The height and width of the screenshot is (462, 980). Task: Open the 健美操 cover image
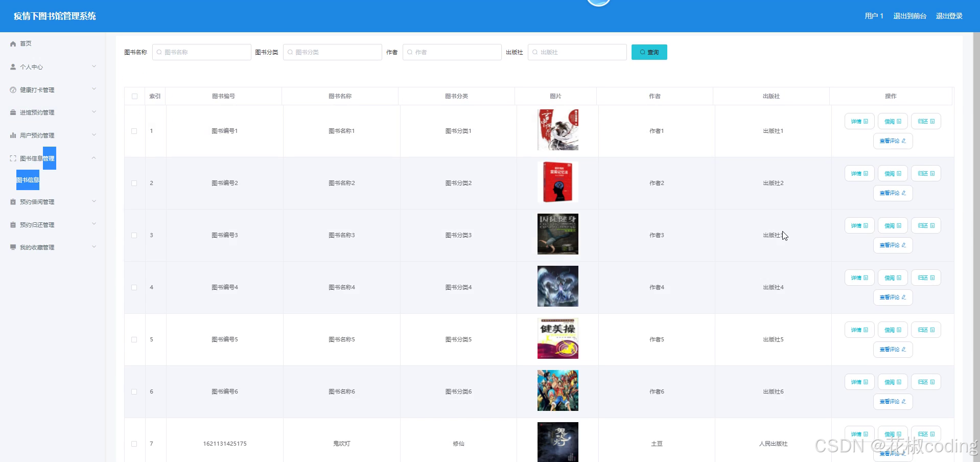coord(557,338)
